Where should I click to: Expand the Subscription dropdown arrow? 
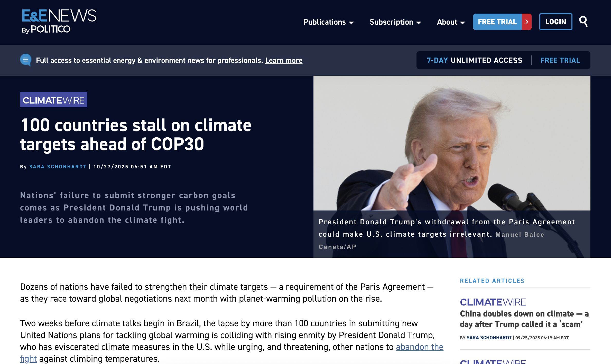(x=419, y=23)
